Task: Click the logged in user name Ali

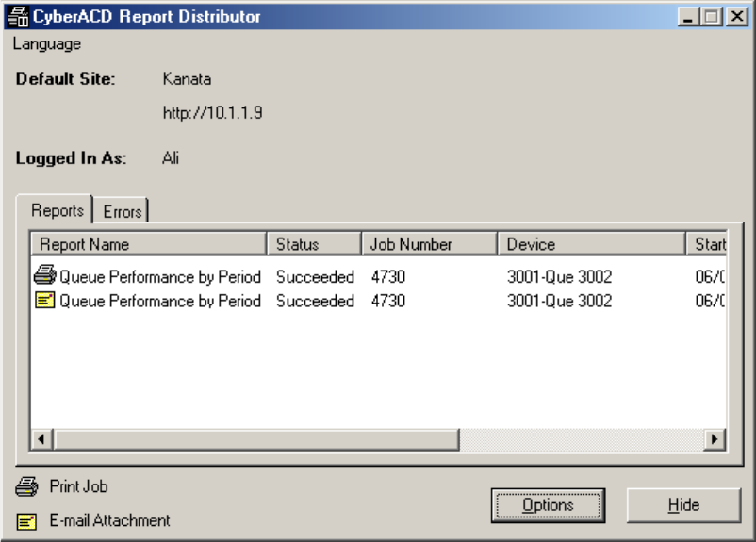Action: (x=171, y=157)
